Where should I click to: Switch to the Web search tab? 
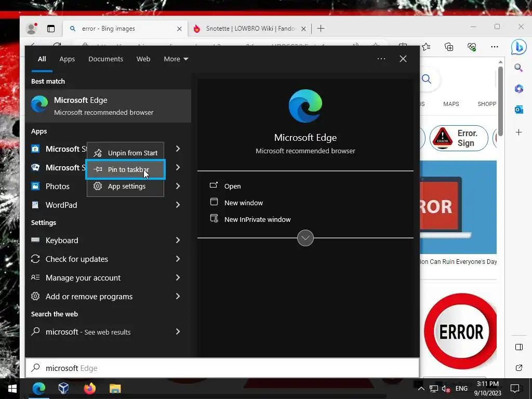(143, 59)
